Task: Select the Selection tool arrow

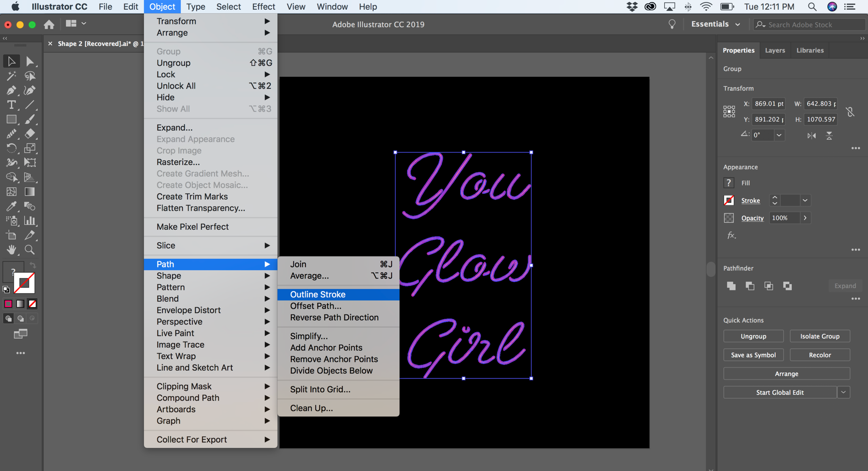Action: click(11, 61)
